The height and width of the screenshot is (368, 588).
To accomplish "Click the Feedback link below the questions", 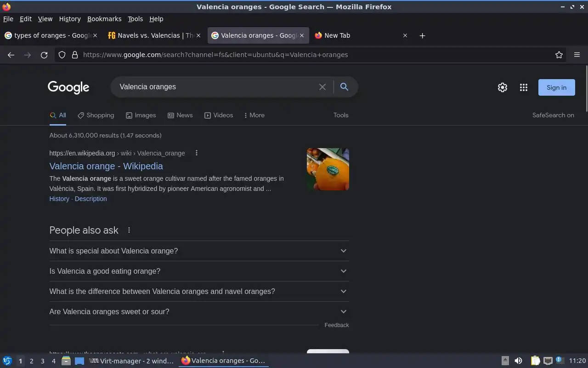I will 337,325.
